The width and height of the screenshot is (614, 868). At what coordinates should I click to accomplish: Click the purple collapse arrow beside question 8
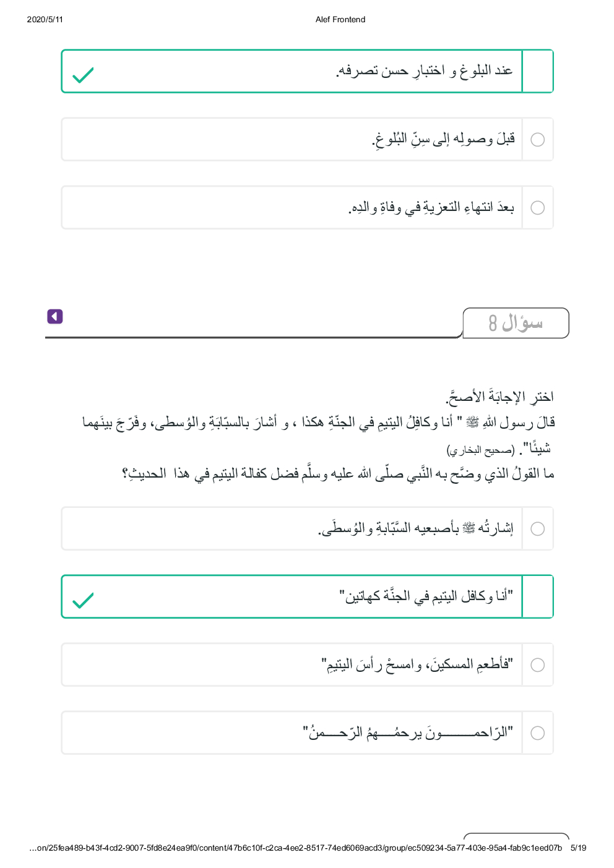[x=55, y=317]
